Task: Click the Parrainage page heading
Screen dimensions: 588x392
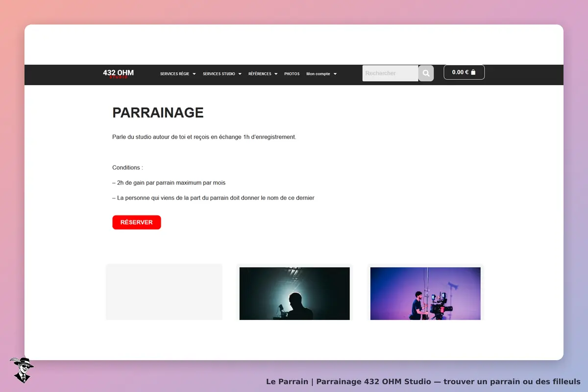Action: click(x=158, y=113)
